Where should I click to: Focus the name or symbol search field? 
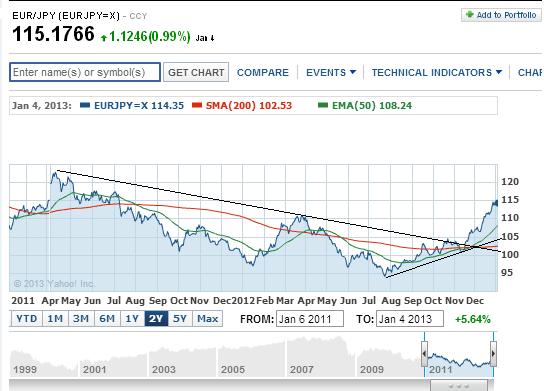click(85, 72)
